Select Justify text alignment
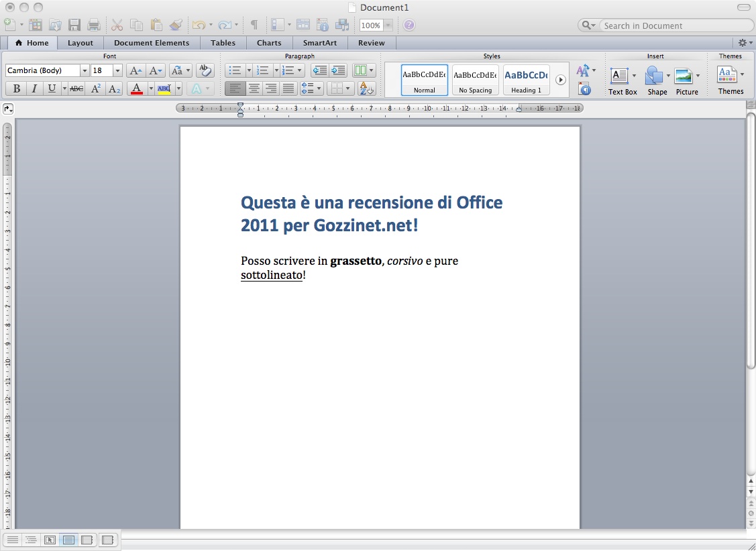The height and width of the screenshot is (551, 756). [x=288, y=88]
